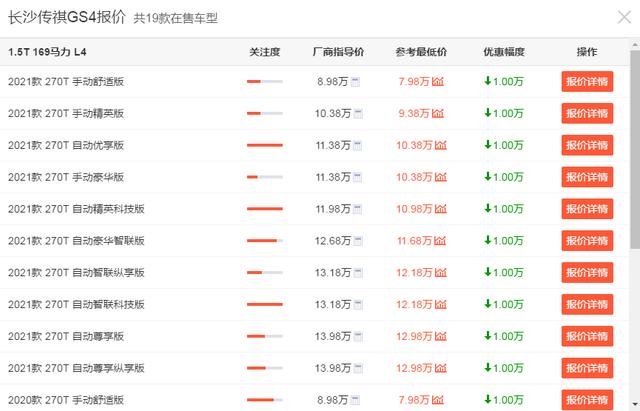The height and width of the screenshot is (411, 640).
Task: Show price trend chart for 自动豪华智联版
Action: point(440,241)
